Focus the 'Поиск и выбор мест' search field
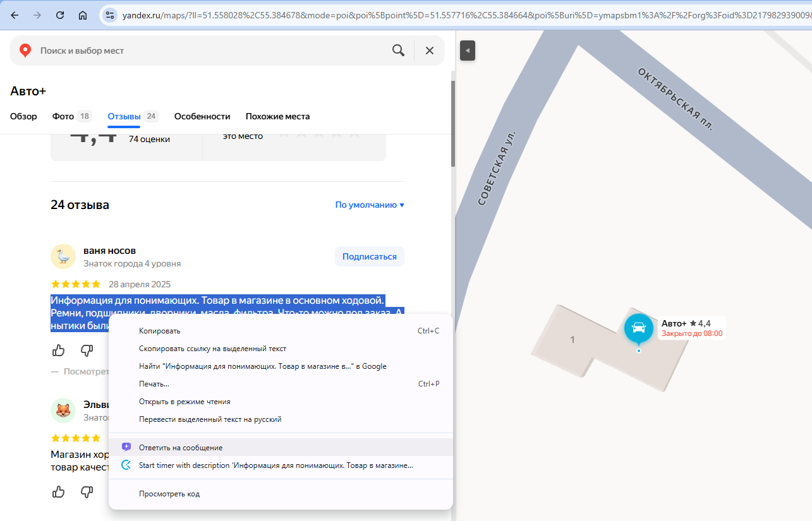The width and height of the screenshot is (812, 521). pyautogui.click(x=212, y=51)
